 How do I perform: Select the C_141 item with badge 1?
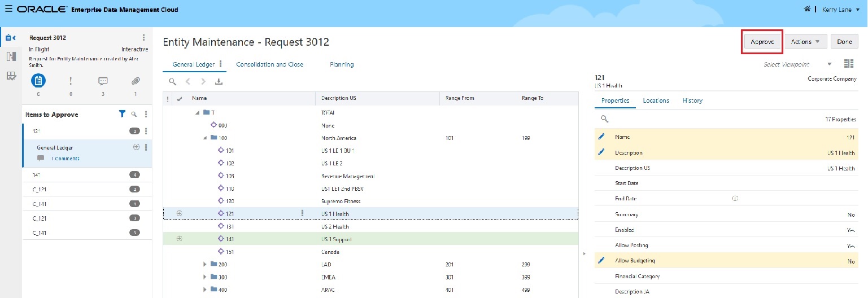tap(87, 204)
